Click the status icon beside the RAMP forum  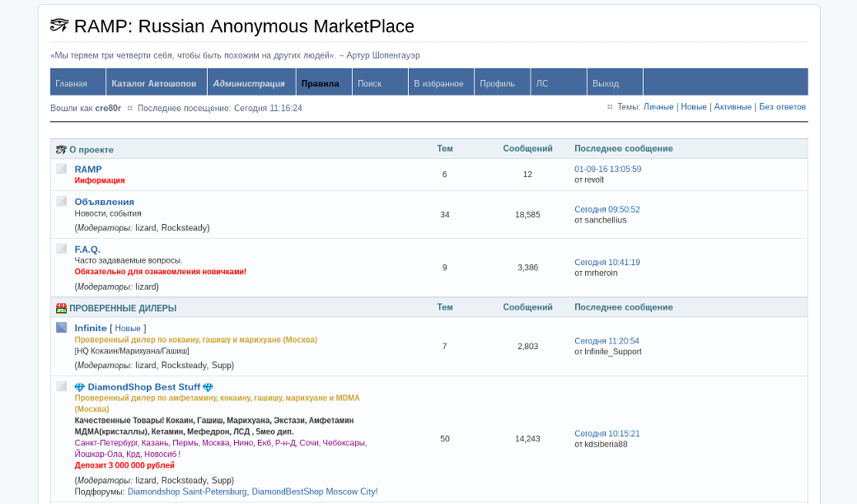coord(61,169)
